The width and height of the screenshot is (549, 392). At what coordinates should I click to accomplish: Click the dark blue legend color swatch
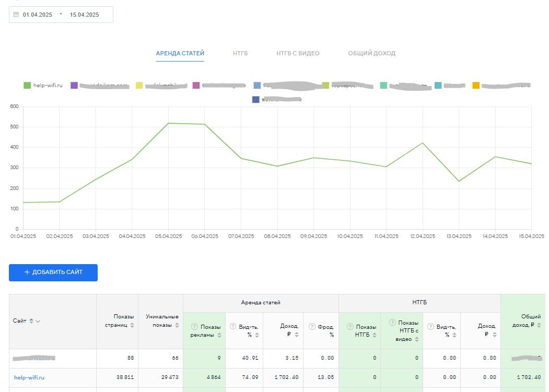[x=256, y=99]
